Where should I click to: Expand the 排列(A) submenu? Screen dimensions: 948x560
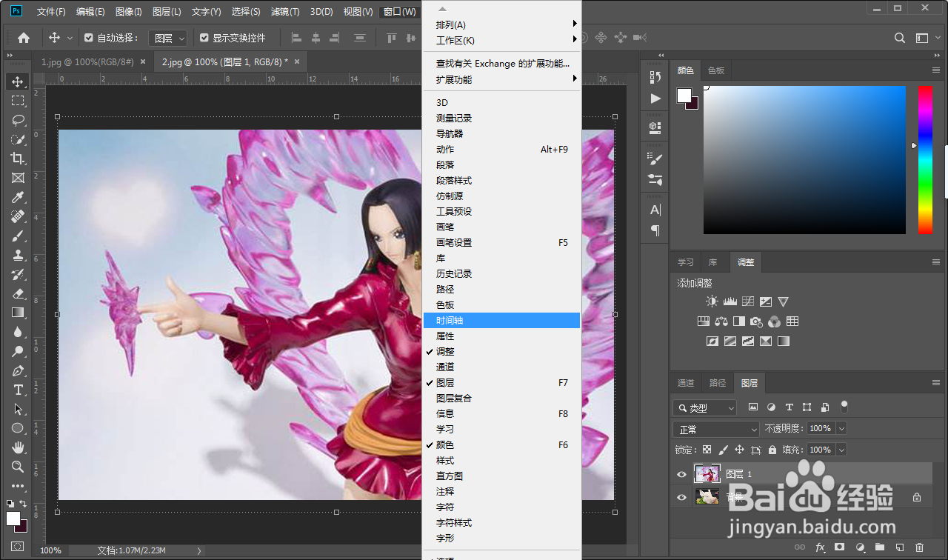(x=501, y=24)
